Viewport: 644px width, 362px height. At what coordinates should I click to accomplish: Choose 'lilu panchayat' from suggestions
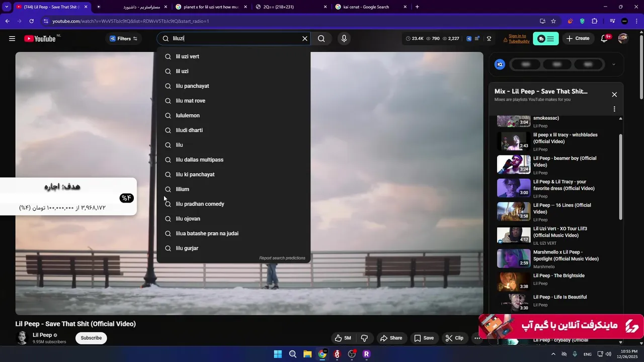coord(233,86)
